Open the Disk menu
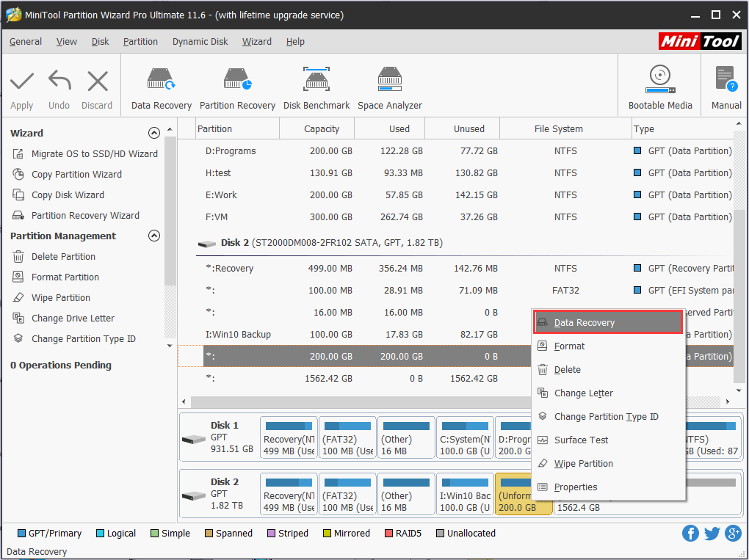Image resolution: width=749 pixels, height=560 pixels. pos(101,42)
